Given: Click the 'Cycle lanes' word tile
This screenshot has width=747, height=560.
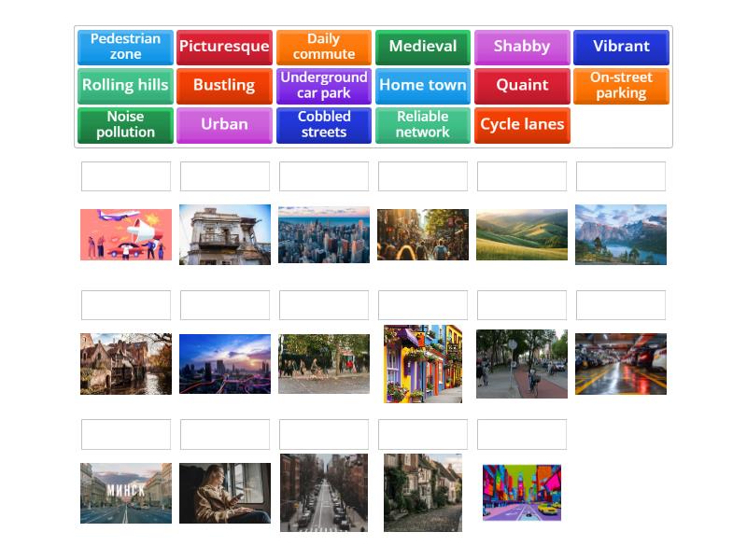Looking at the screenshot, I should (522, 124).
